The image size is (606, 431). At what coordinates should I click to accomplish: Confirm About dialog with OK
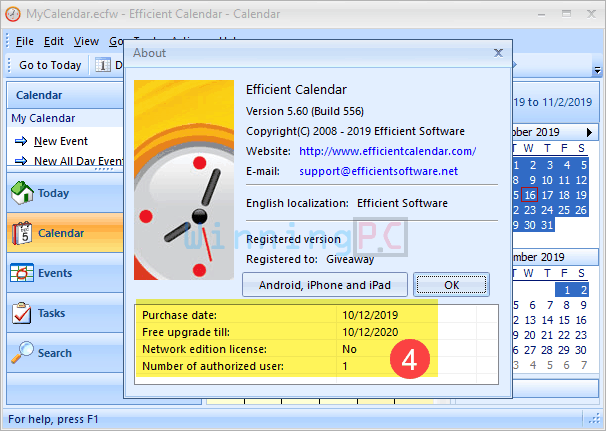[x=451, y=285]
